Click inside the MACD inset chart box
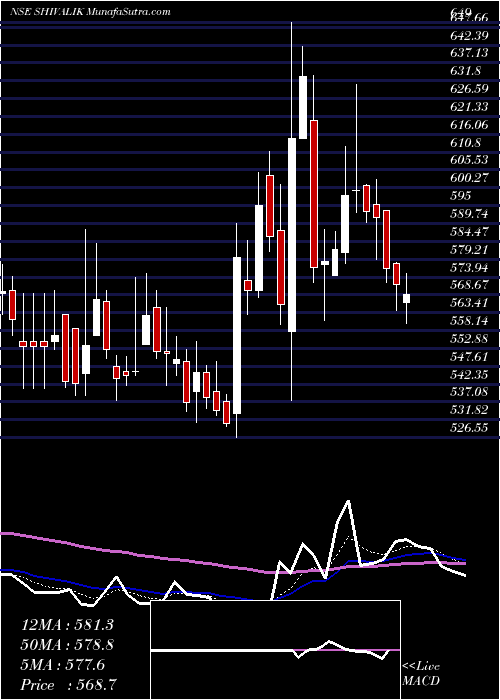Viewport: 500px width, 700px height. pyautogui.click(x=276, y=650)
